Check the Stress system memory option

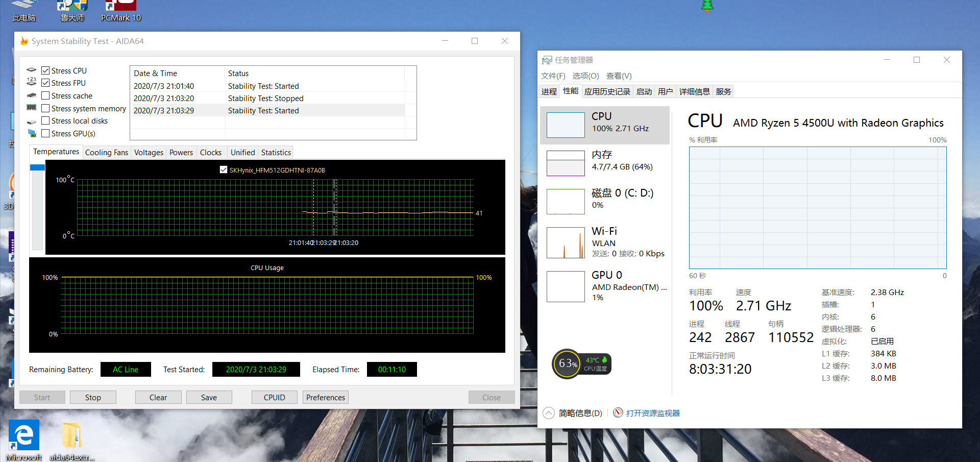[45, 108]
